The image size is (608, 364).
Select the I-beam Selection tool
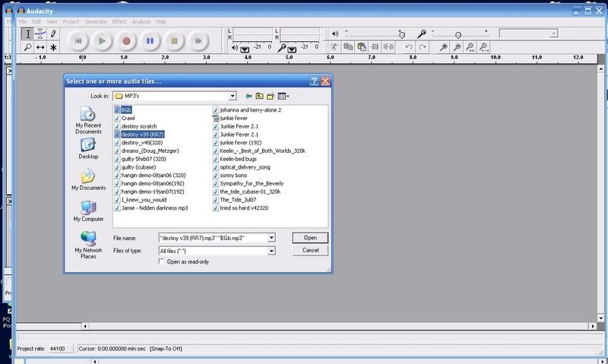click(28, 34)
